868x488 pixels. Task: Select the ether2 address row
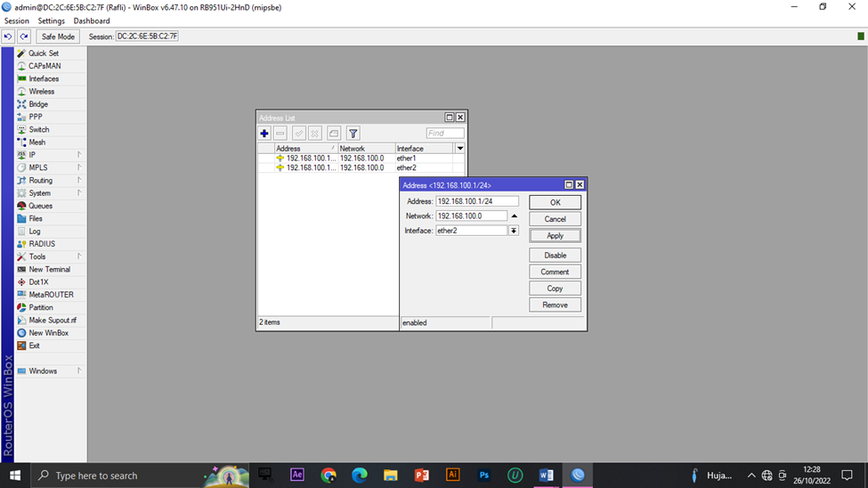pyautogui.click(x=362, y=167)
